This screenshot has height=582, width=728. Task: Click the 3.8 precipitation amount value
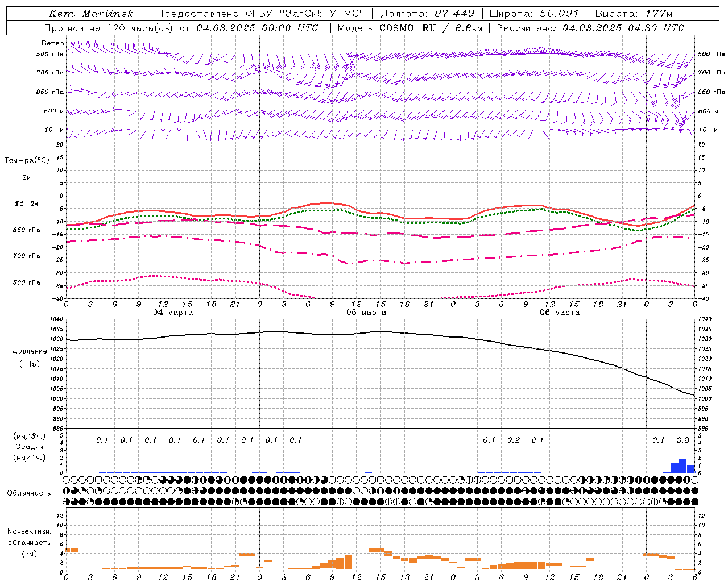(x=682, y=440)
